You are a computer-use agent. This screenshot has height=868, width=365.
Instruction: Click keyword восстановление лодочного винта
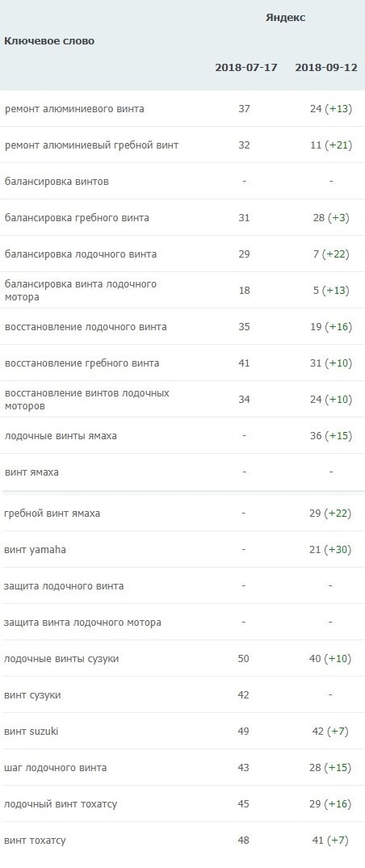[x=86, y=326]
